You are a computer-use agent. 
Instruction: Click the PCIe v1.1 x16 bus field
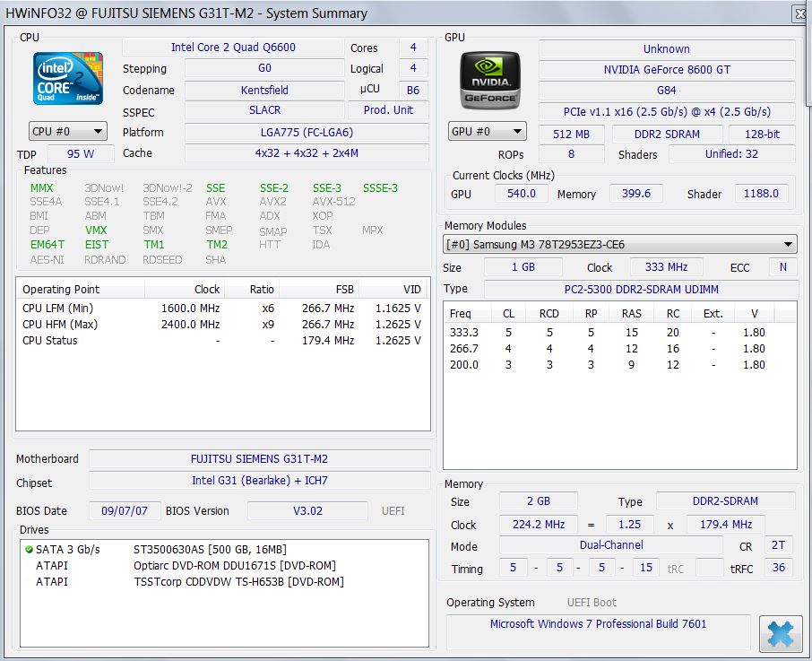click(x=667, y=111)
